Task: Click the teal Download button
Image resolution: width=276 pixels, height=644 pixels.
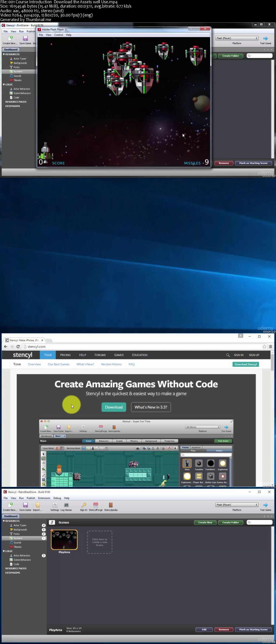Action: pyautogui.click(x=114, y=407)
